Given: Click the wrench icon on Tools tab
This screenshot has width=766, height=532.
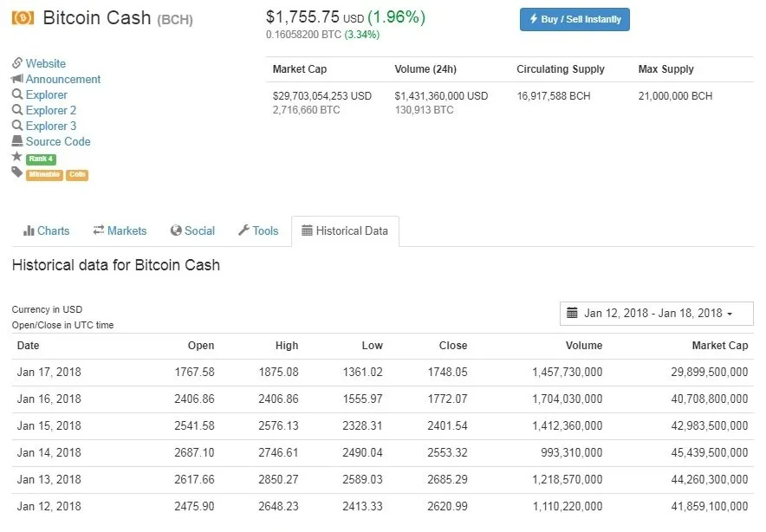Looking at the screenshot, I should 243,230.
